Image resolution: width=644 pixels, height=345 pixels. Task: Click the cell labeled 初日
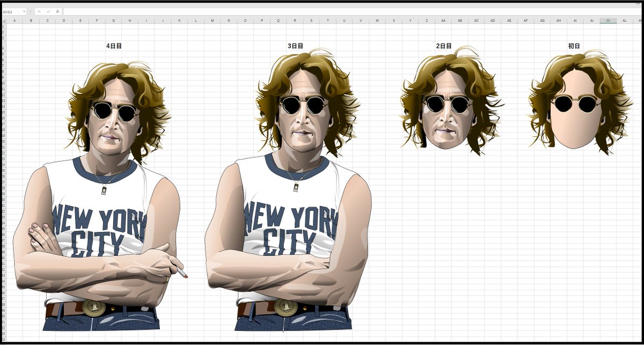point(574,46)
